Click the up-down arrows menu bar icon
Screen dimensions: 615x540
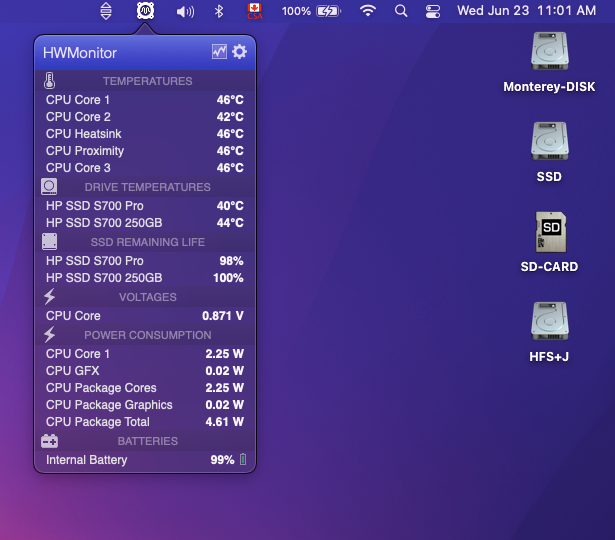(x=106, y=11)
